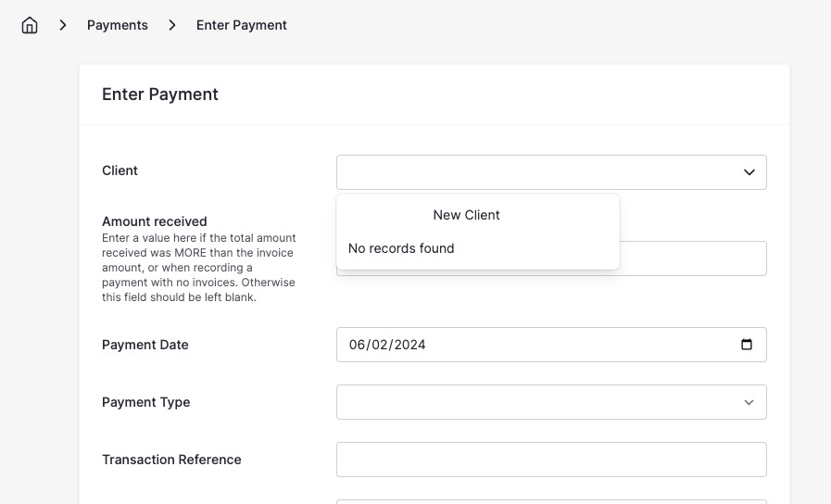Click the Amount received label

pyautogui.click(x=154, y=221)
